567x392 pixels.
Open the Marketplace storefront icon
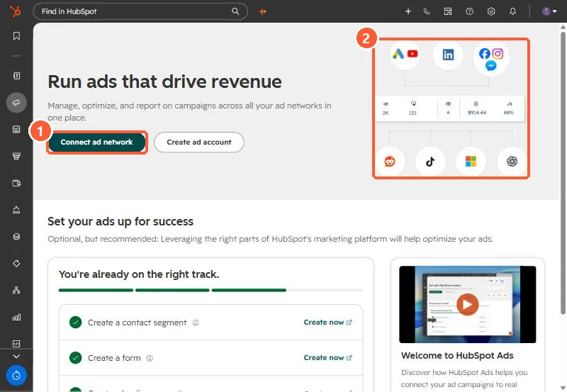coord(448,11)
